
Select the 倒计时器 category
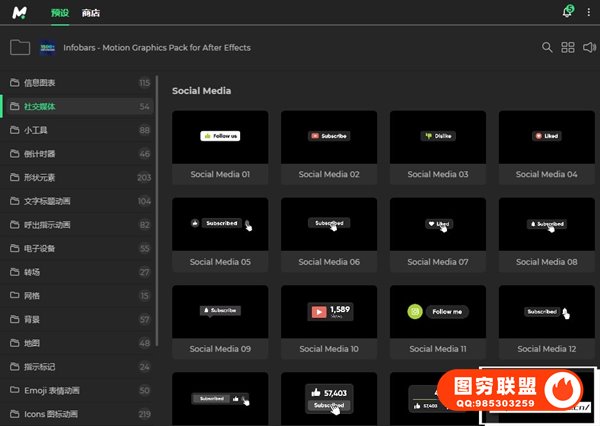click(x=40, y=154)
